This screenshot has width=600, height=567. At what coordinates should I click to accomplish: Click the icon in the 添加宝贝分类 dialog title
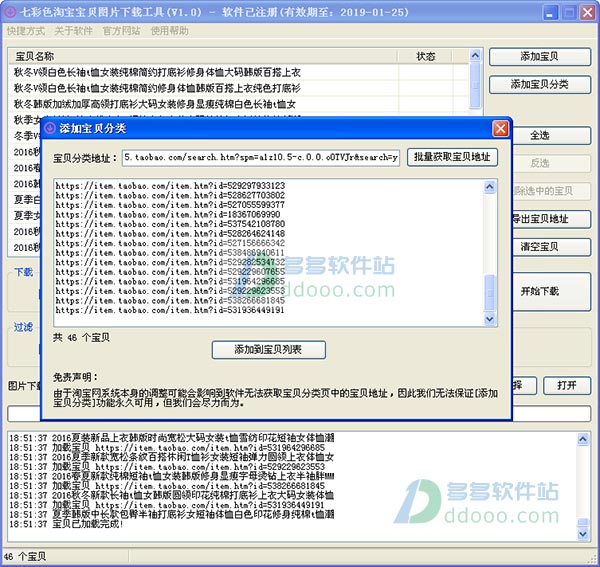tap(50, 128)
